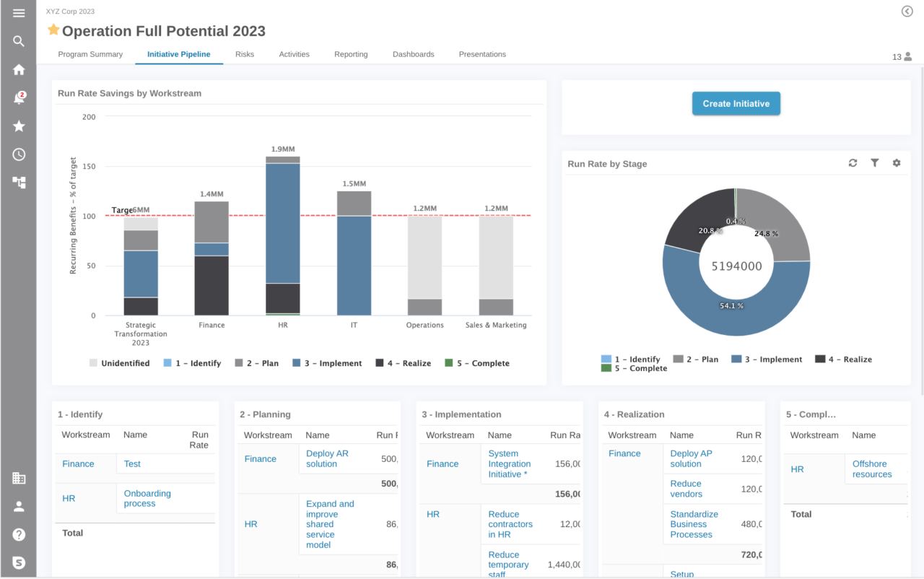This screenshot has width=924, height=579.
Task: Open the back chevron at top right
Action: click(x=907, y=11)
